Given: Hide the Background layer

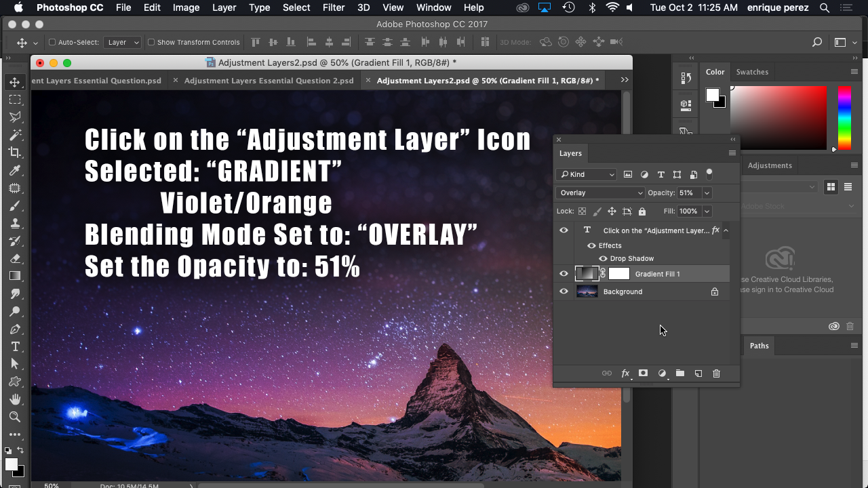Looking at the screenshot, I should [x=564, y=291].
